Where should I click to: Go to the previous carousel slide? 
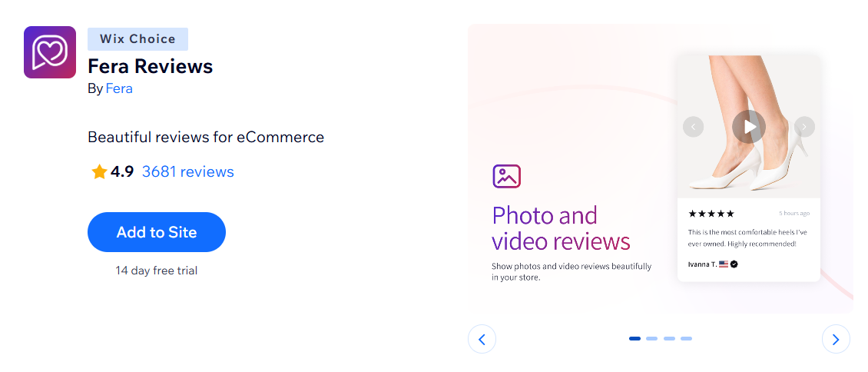(482, 339)
